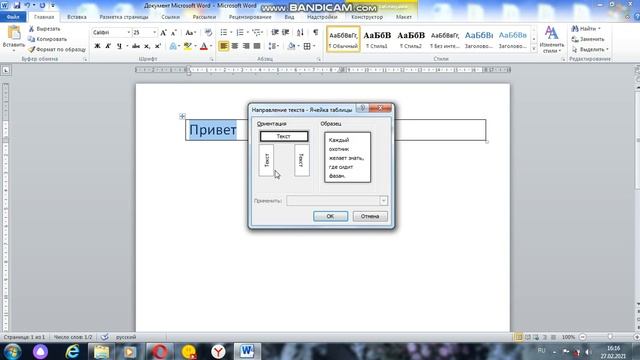Screen dimensions: 640x360
Task: Click the shading paint bucket icon
Action: [291, 46]
